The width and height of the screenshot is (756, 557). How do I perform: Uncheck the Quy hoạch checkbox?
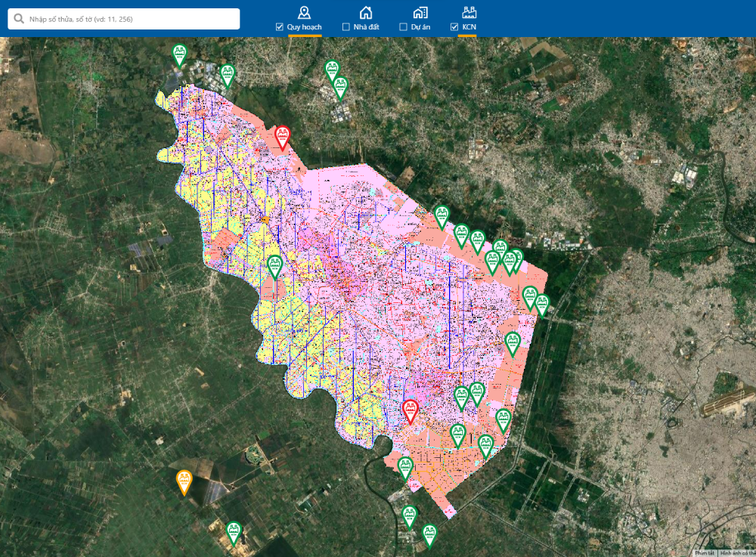pyautogui.click(x=280, y=27)
